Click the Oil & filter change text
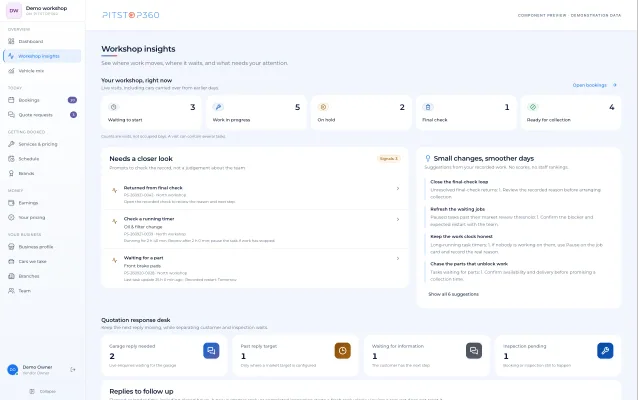Viewport: 640px width, 400px height. click(143, 227)
